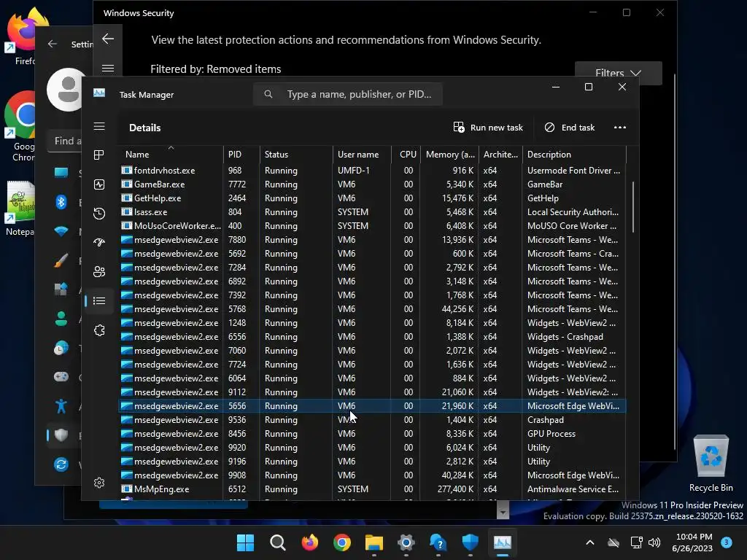Click Task Manager vertical scrollbar thumb
The width and height of the screenshot is (747, 560).
click(x=632, y=206)
